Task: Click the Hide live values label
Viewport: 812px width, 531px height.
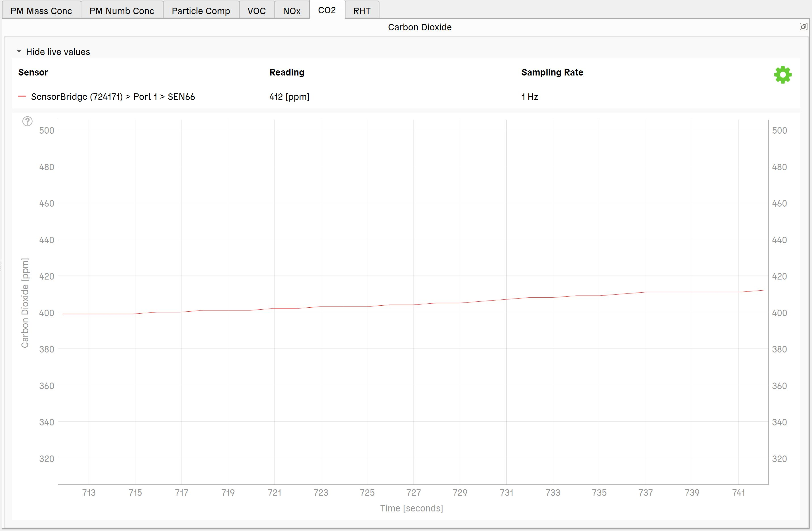Action: (x=58, y=52)
